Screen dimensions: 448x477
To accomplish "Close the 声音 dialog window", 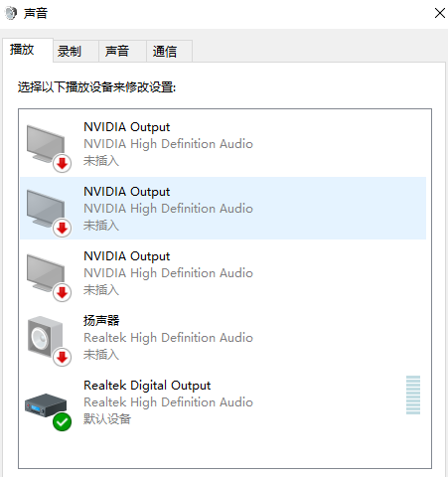I will 440,13.
